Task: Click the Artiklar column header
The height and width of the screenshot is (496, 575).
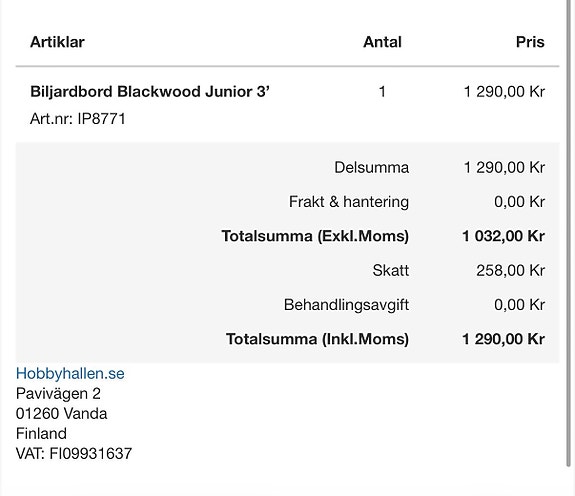Action: 57,42
